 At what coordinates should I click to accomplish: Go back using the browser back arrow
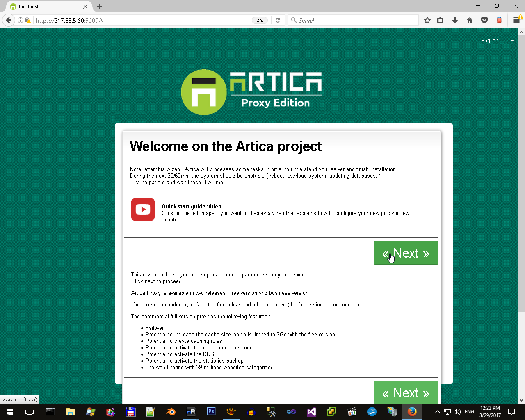click(9, 20)
